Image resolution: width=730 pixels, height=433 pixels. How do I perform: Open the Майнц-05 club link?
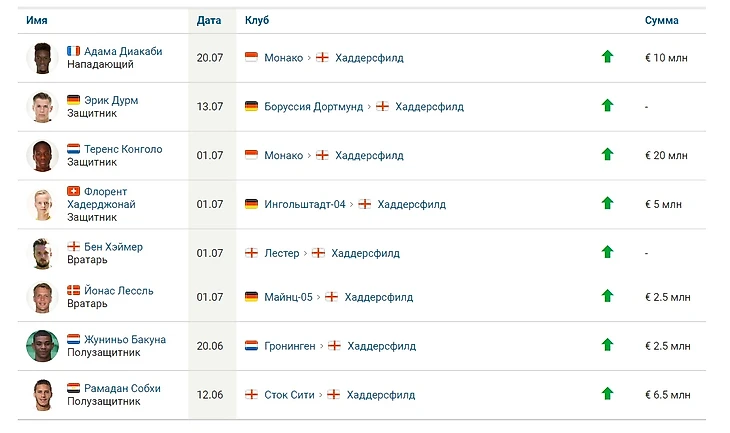point(289,297)
